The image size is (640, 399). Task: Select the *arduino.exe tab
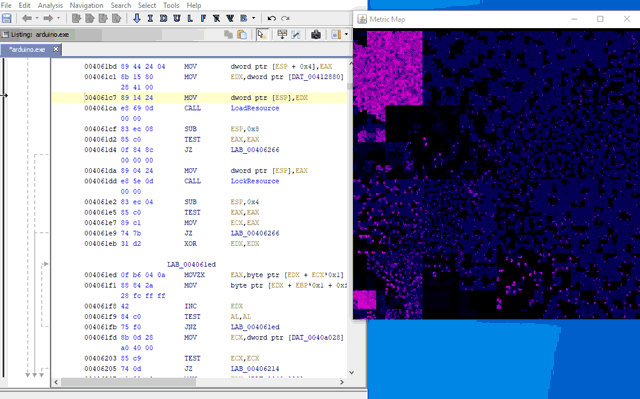(27, 49)
